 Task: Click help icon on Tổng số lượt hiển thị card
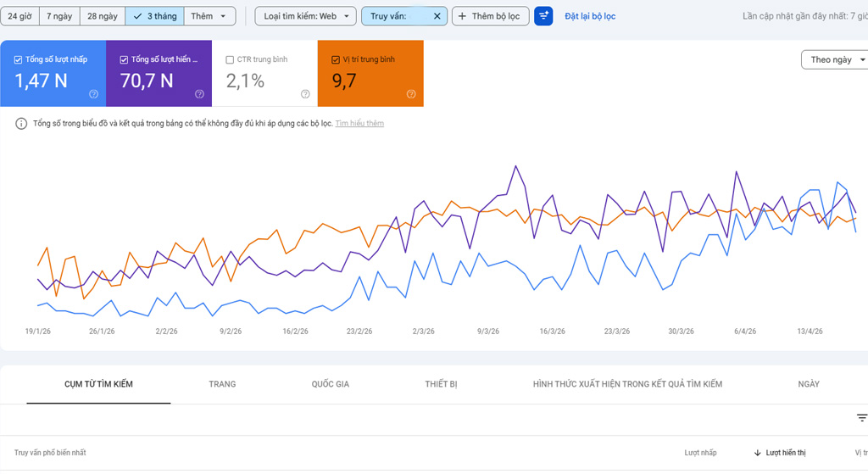199,94
